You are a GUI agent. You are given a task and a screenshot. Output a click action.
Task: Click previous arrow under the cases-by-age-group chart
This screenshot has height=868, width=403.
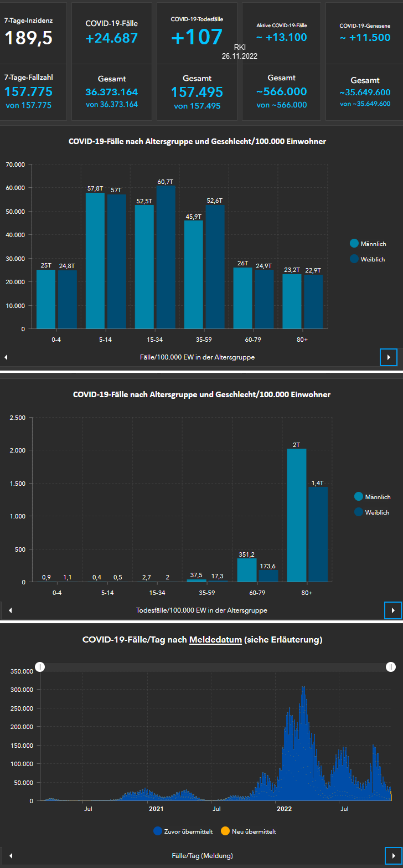[6, 357]
